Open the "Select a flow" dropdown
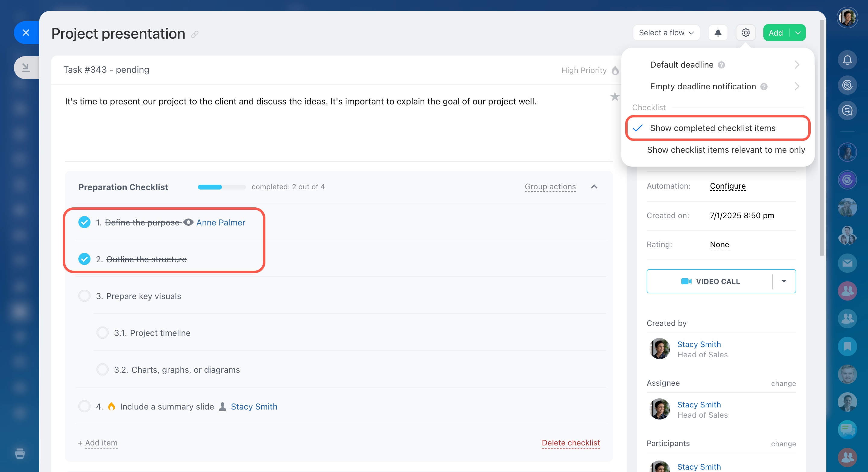 coord(666,33)
